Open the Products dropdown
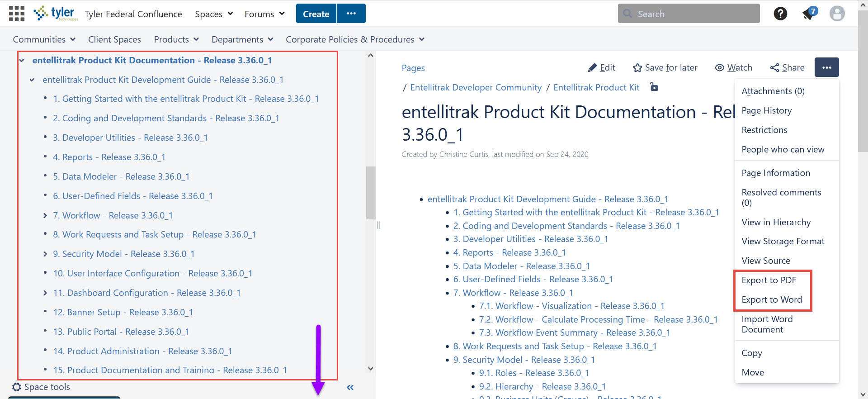The image size is (868, 399). [176, 39]
